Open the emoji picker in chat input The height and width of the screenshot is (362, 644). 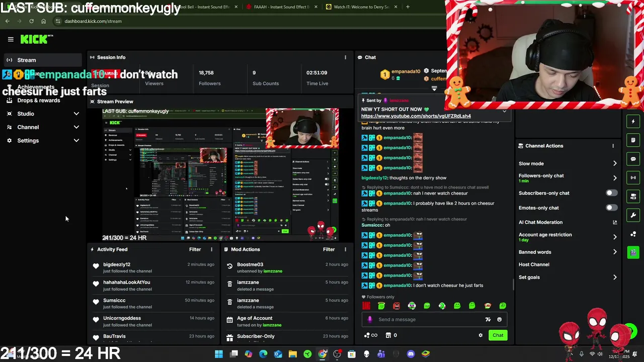coord(499,319)
